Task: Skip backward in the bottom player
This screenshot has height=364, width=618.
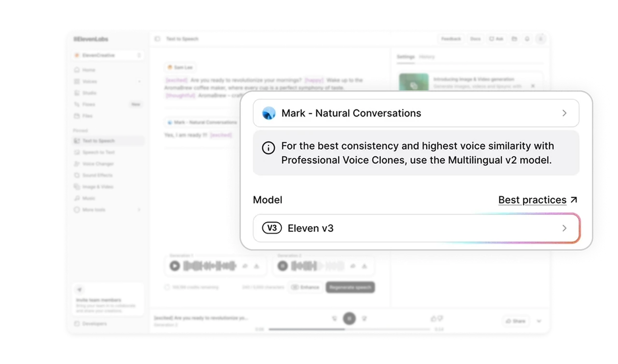Action: point(335,319)
